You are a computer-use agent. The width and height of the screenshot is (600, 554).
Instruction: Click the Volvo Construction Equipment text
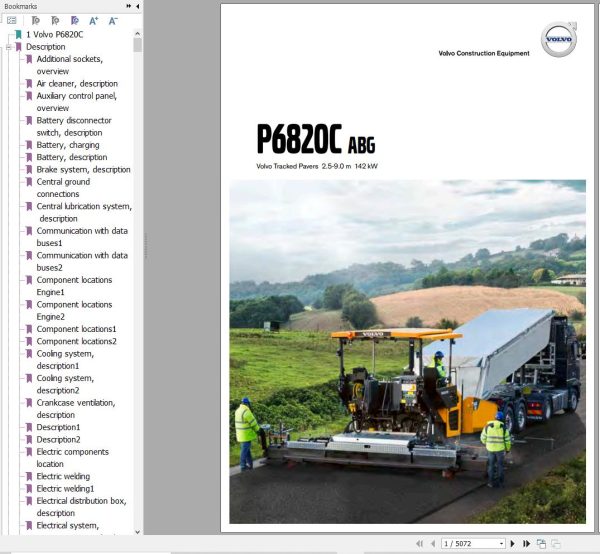click(484, 53)
